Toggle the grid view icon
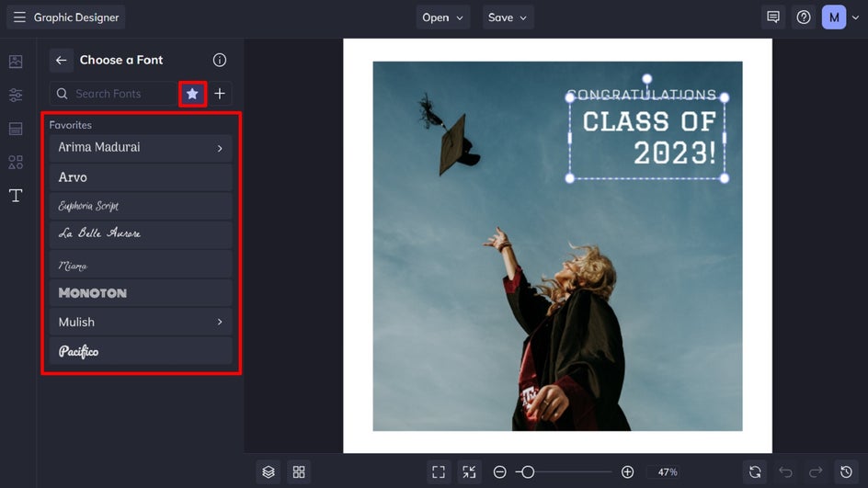The image size is (868, 488). point(299,472)
